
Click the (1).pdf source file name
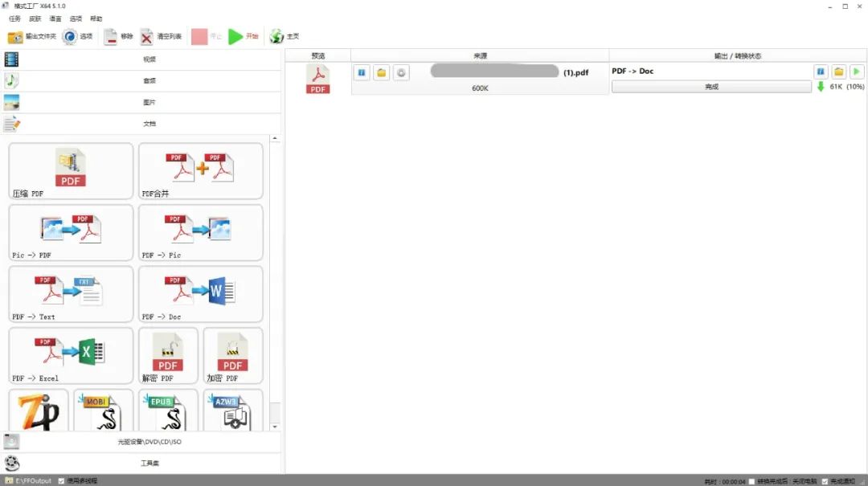pyautogui.click(x=575, y=72)
